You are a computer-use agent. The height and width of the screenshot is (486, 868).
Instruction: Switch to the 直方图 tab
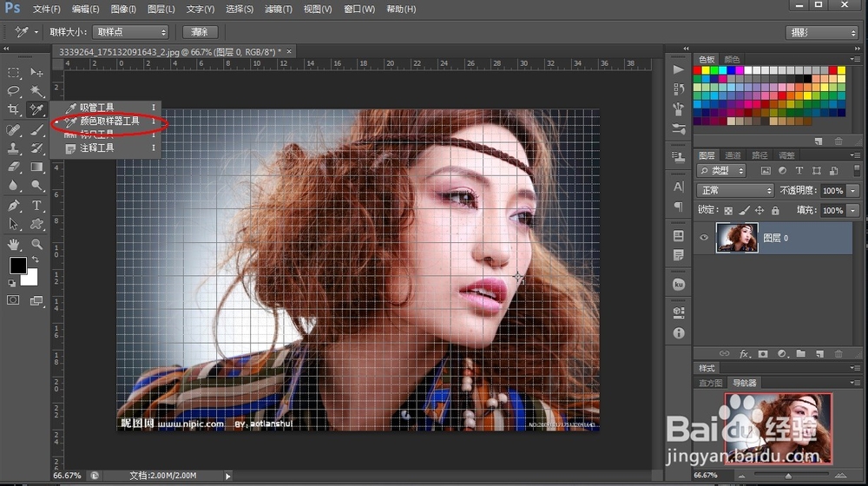tap(710, 383)
